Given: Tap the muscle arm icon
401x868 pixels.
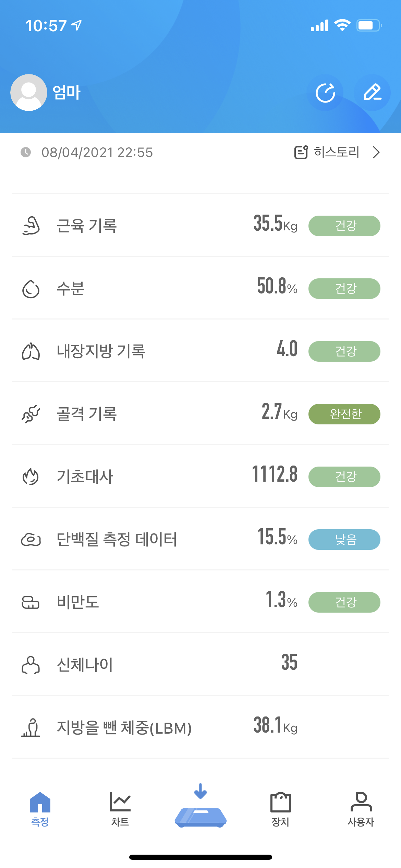Looking at the screenshot, I should tap(31, 226).
